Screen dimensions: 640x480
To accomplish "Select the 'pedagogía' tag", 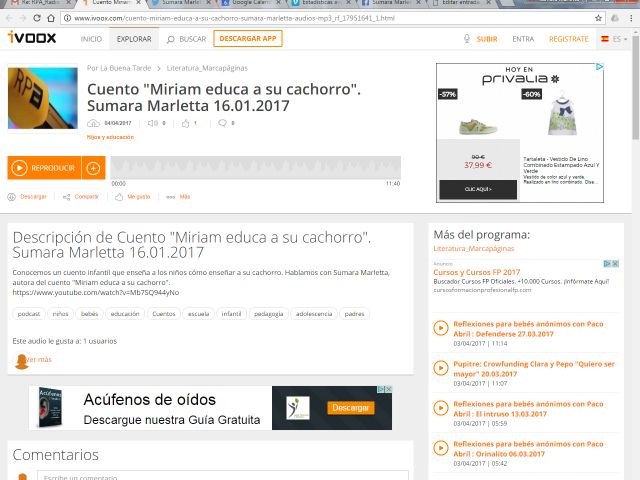I will click(x=268, y=314).
